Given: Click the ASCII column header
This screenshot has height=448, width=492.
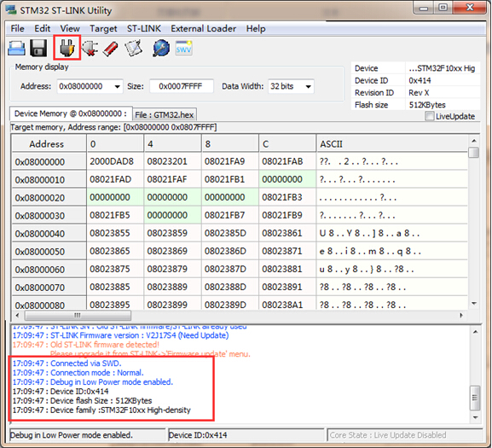Looking at the screenshot, I should coord(392,144).
